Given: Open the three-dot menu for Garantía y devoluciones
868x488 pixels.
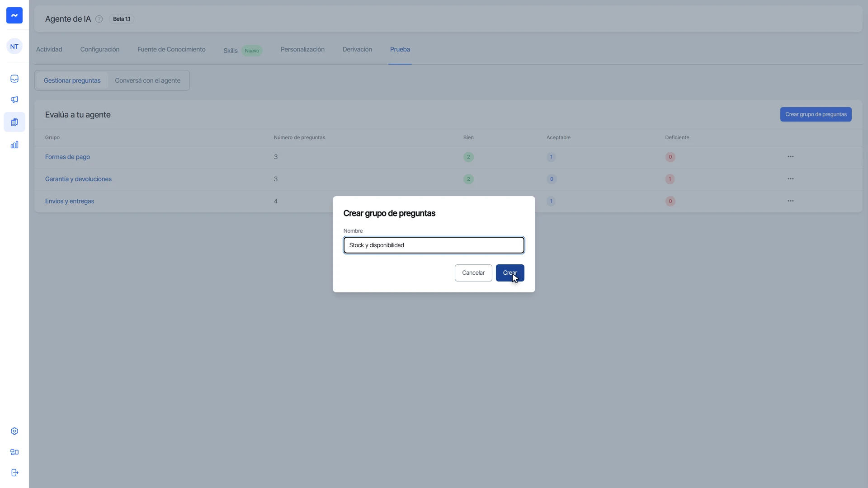Looking at the screenshot, I should click(790, 179).
